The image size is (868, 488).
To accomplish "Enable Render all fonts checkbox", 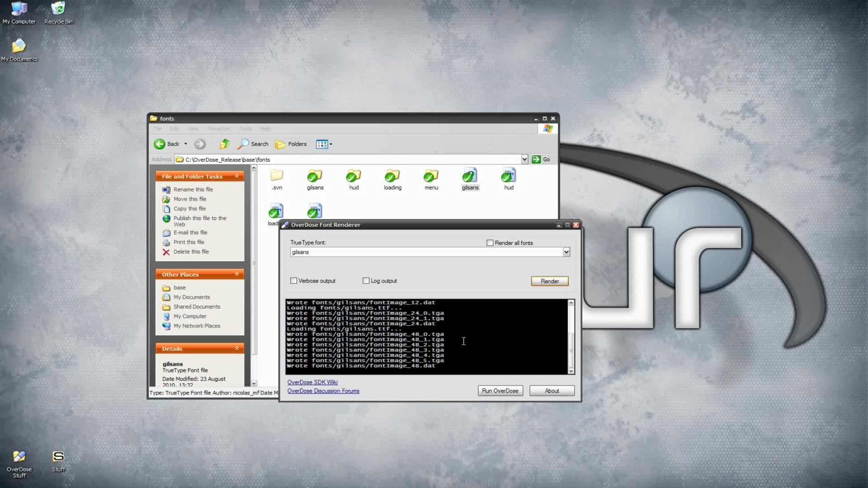I will [x=490, y=243].
